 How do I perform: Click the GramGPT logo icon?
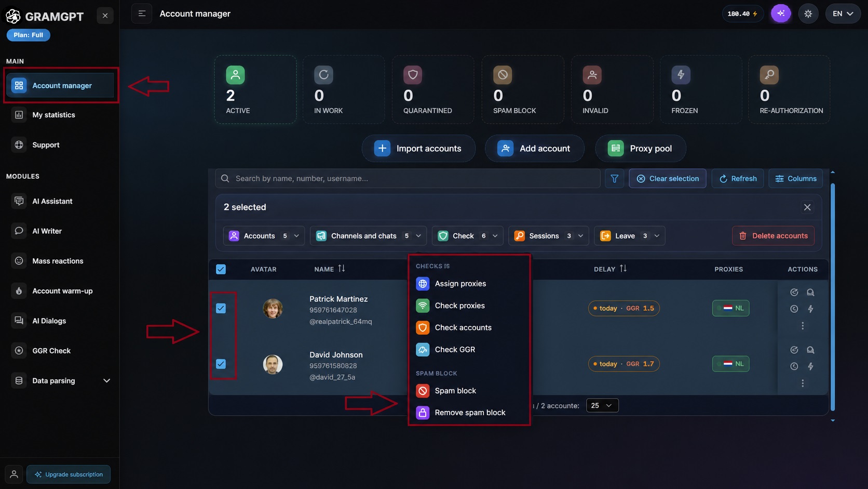(x=13, y=17)
